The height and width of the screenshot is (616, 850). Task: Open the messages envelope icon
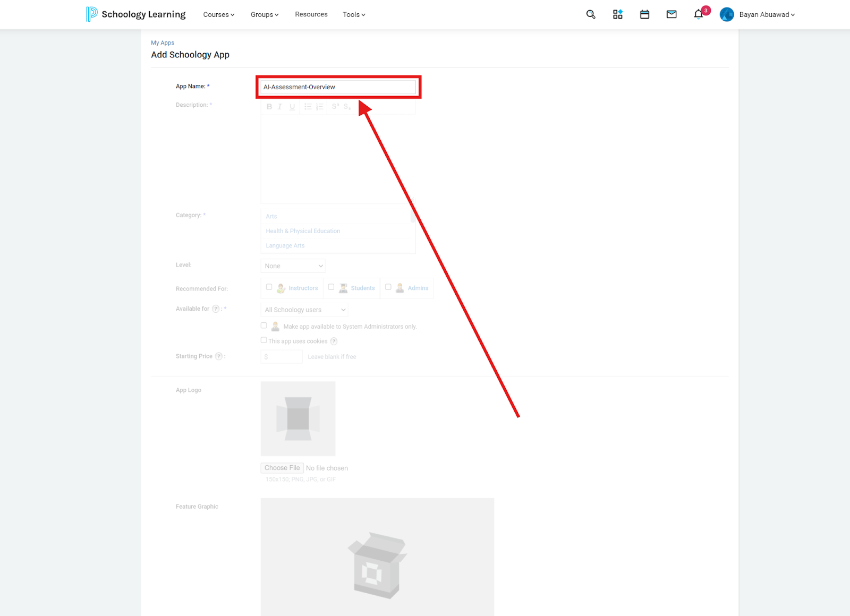671,14
